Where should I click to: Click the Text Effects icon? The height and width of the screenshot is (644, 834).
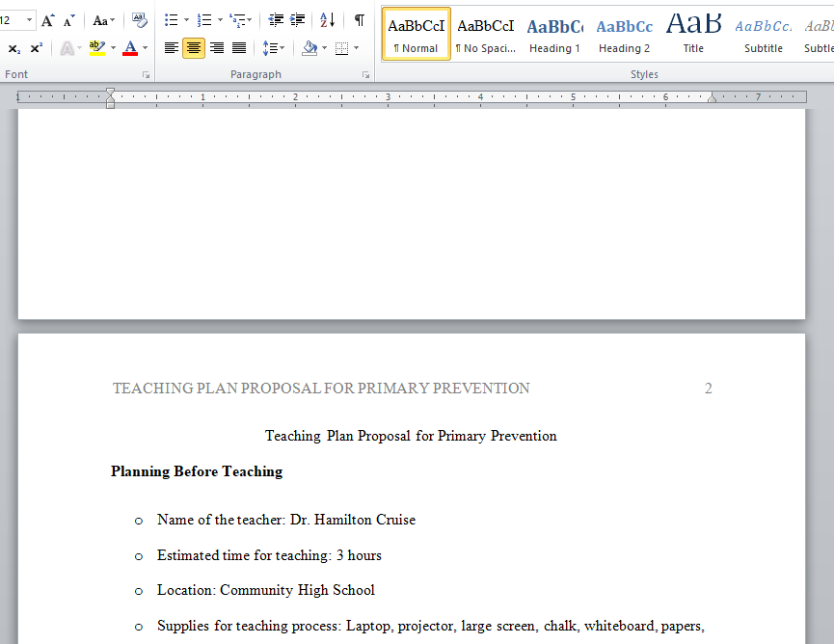coord(67,48)
